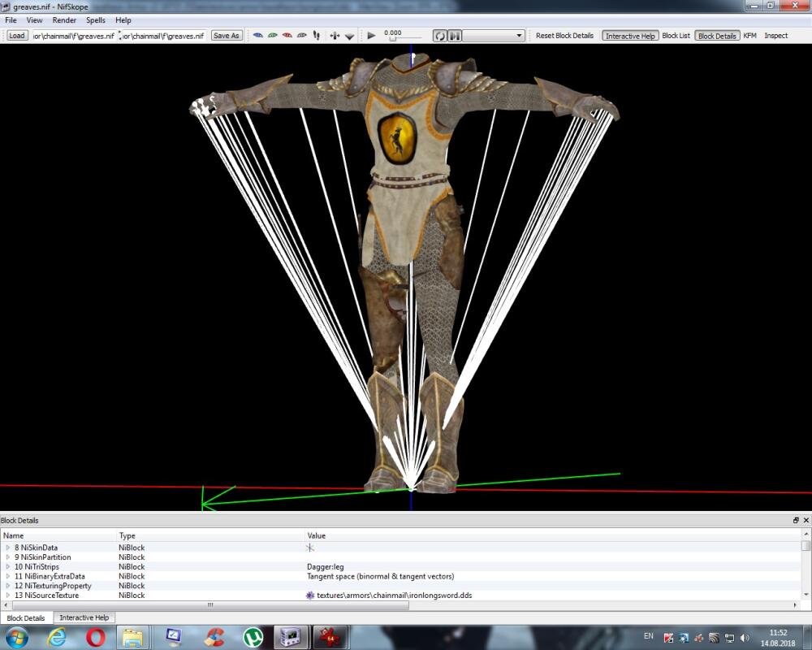Viewport: 812px width, 650px height.
Task: Open the Help menu
Action: coord(123,20)
